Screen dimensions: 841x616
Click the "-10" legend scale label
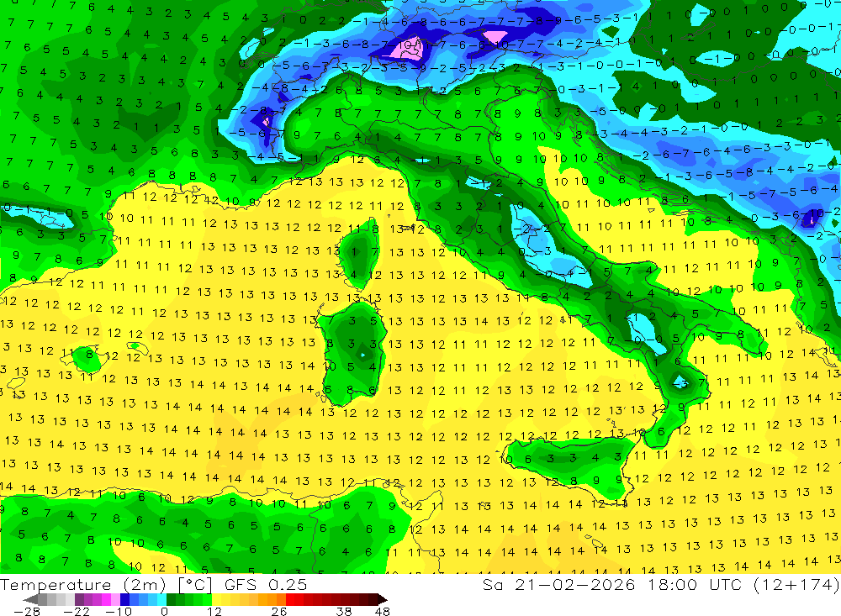(119, 611)
